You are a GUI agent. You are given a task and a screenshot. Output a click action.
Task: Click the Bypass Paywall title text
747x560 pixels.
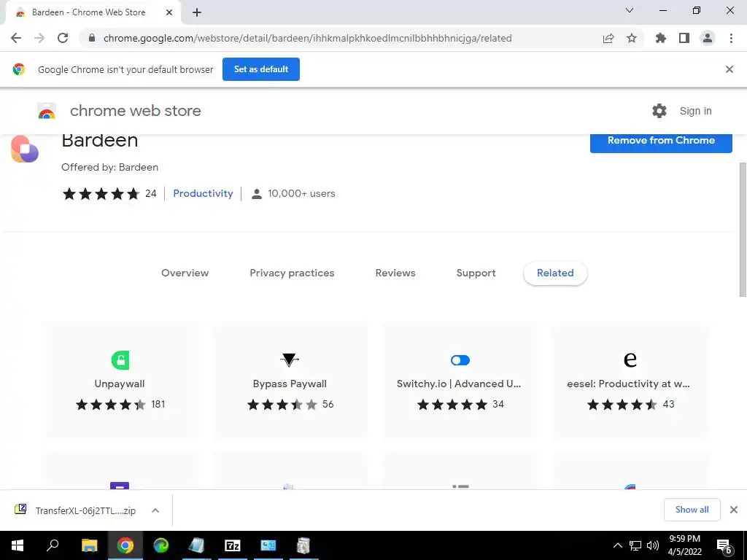[290, 384]
